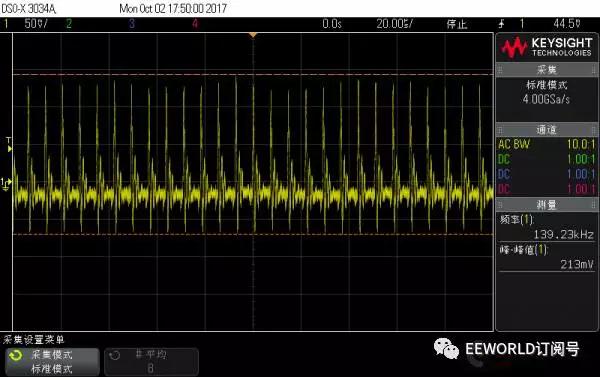The width and height of the screenshot is (600, 377).
Task: Expand the 采集 acquisition panel header
Action: [546, 70]
